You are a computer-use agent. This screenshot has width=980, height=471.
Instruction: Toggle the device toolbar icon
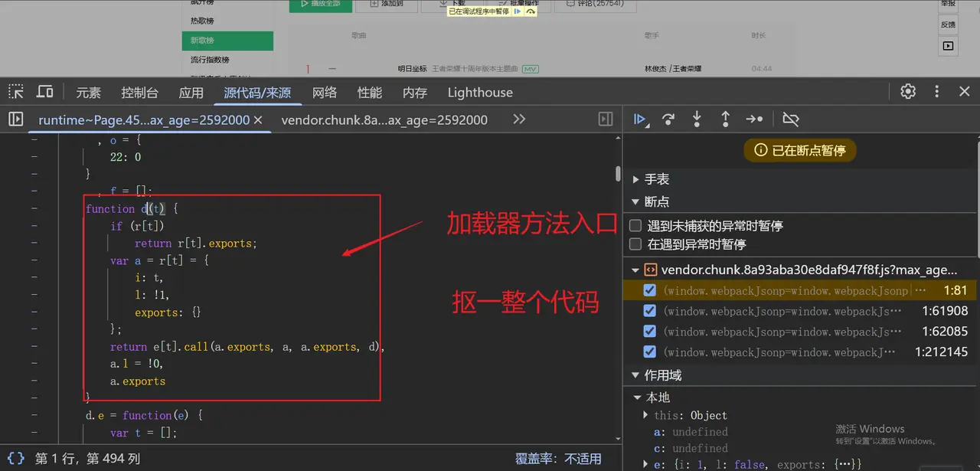[45, 92]
